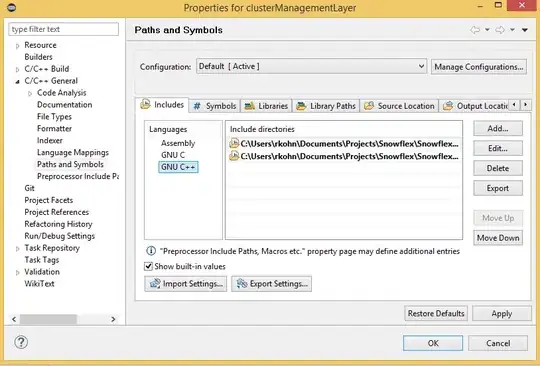This screenshot has width=540, height=366.
Task: Switch to the Output Location tab
Action: coord(475,106)
